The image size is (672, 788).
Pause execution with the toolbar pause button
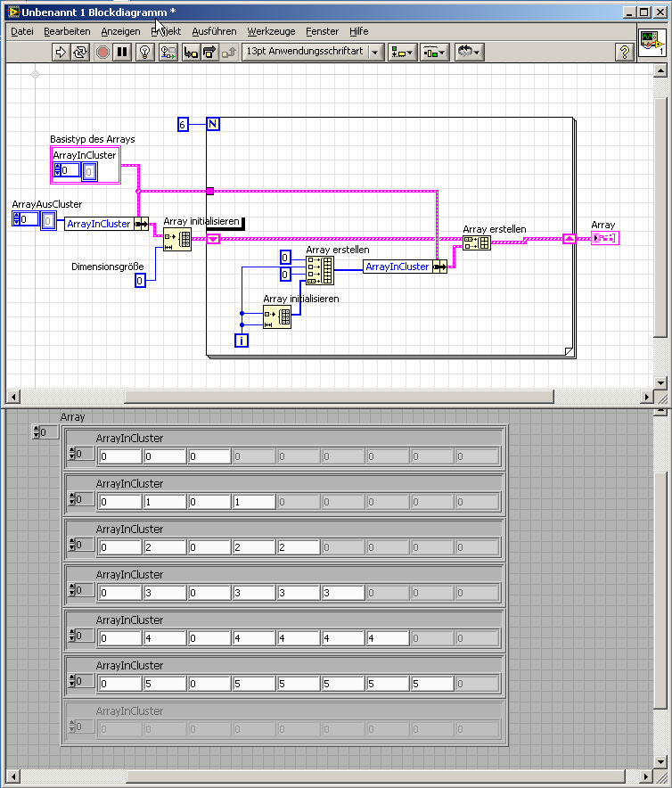122,52
